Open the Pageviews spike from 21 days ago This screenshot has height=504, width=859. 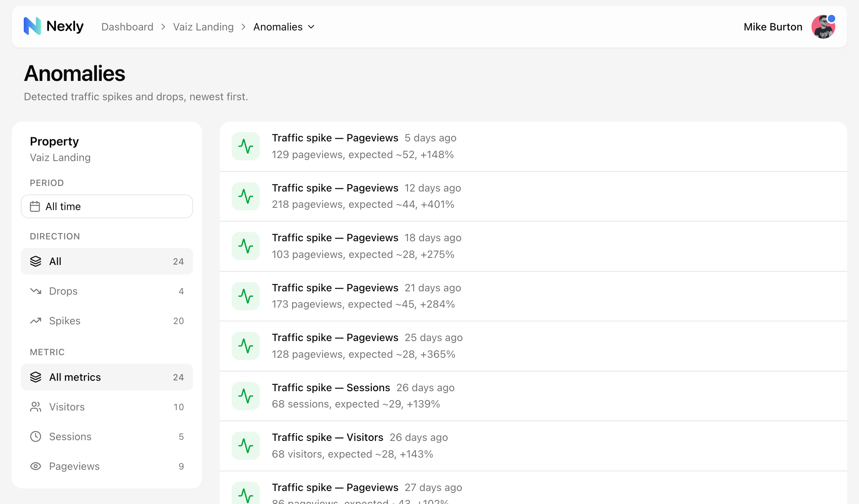[533, 296]
